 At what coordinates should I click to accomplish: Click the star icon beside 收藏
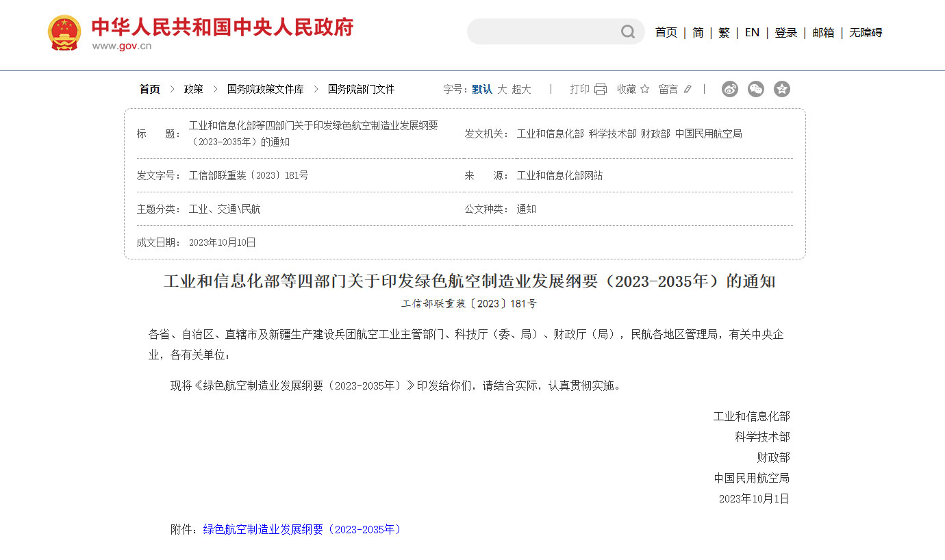pos(644,89)
